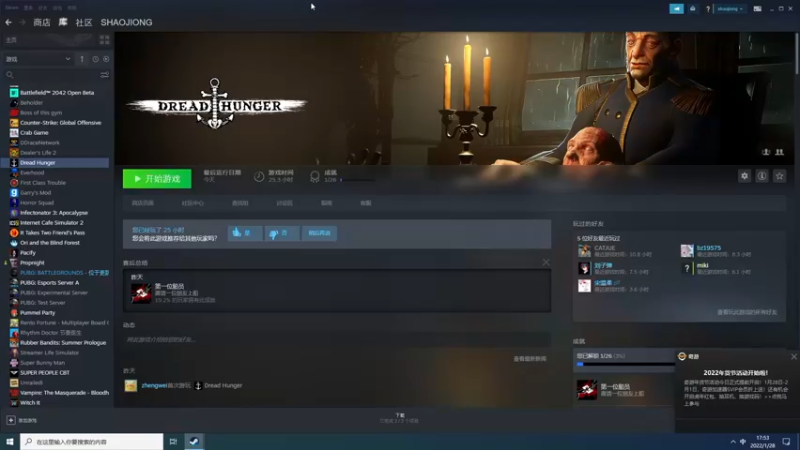
Task: Go back with the back arrow
Action: coord(8,22)
